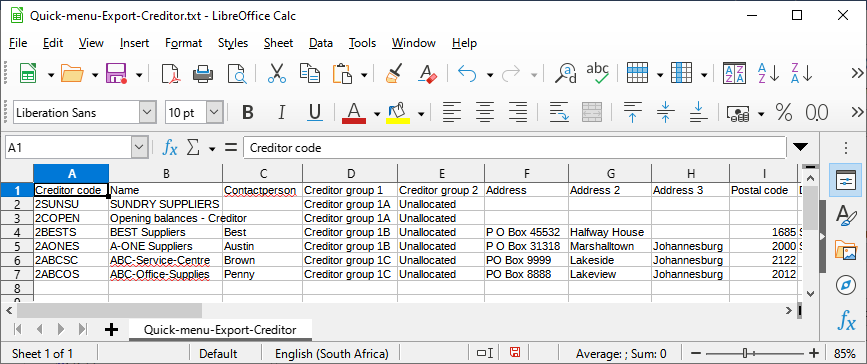867x364 pixels.
Task: Open font name dropdown
Action: [147, 113]
